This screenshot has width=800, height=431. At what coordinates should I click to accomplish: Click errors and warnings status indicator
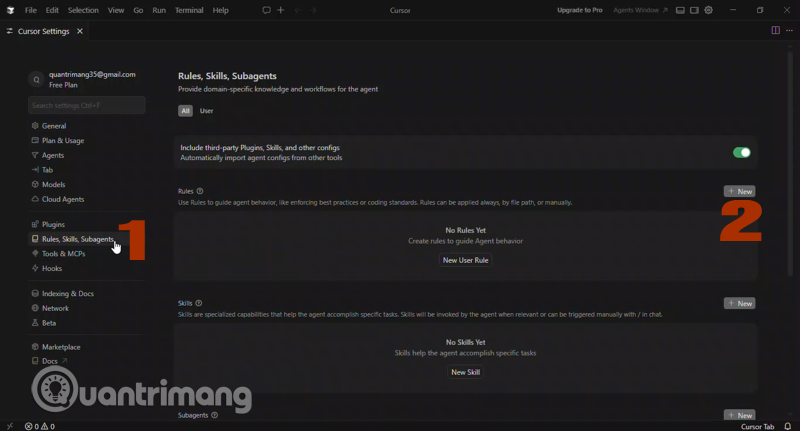click(40, 426)
